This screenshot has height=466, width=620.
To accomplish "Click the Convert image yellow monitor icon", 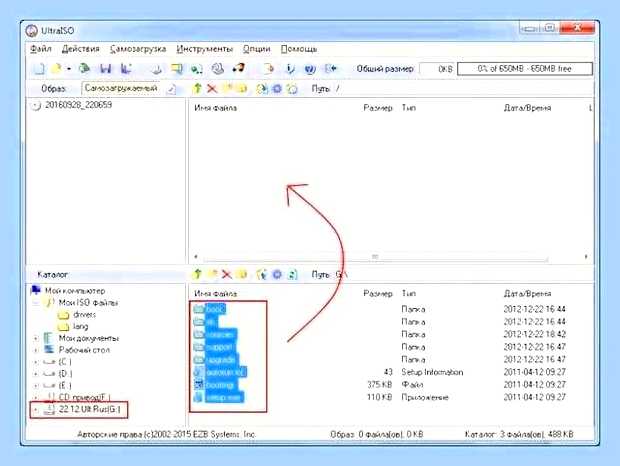I will click(x=176, y=69).
